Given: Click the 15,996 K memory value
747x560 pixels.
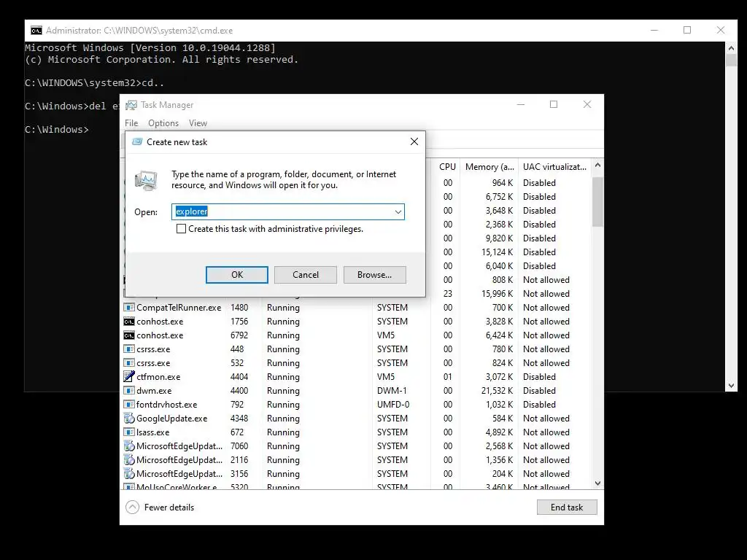Looking at the screenshot, I should (497, 294).
